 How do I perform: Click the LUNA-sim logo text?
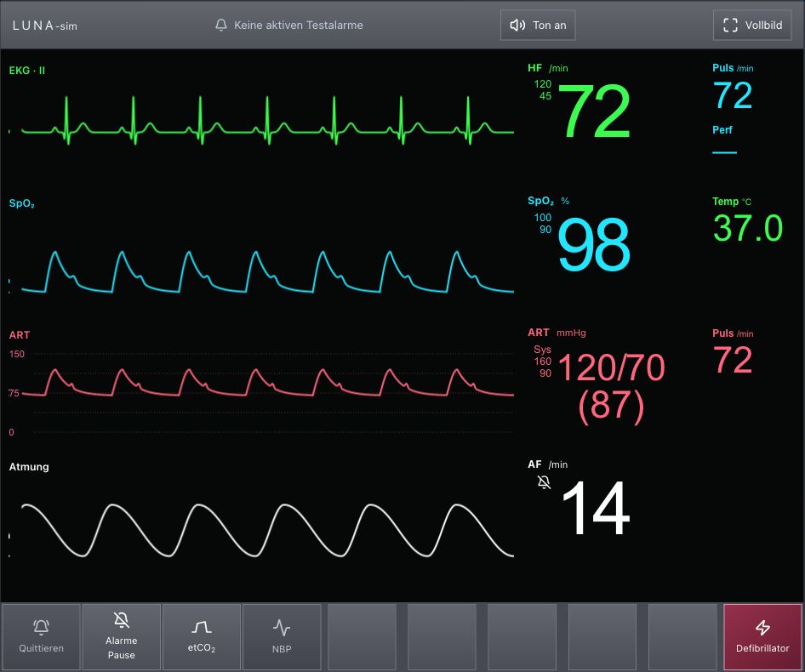(x=44, y=26)
